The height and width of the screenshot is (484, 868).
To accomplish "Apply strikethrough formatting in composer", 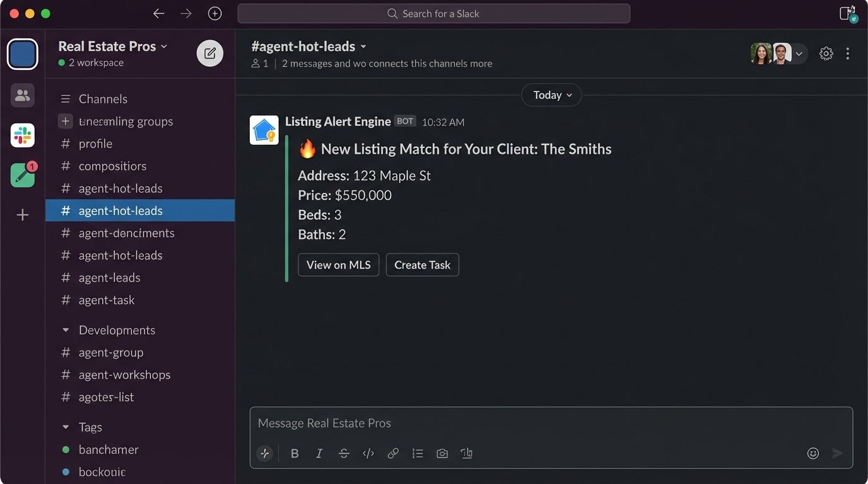I will click(344, 453).
